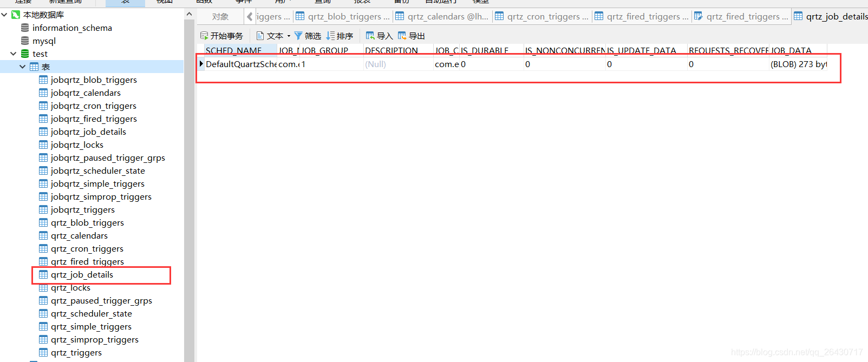This screenshot has height=362, width=868.
Task: Click the IS_UPDATE_DATA column header
Action: click(647, 50)
